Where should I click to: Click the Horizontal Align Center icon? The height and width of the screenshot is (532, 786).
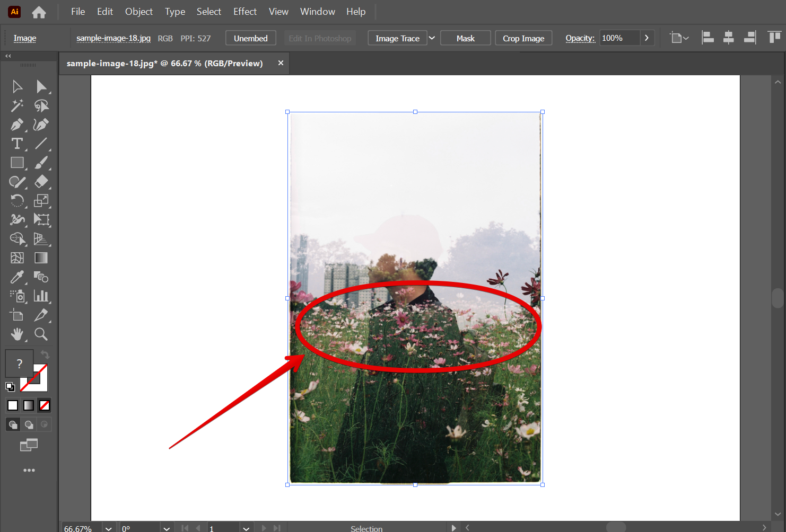coord(728,38)
